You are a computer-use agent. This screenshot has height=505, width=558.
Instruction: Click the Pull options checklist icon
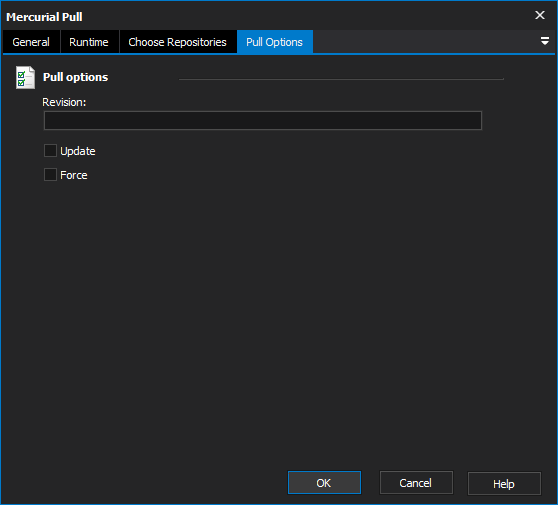[x=25, y=78]
